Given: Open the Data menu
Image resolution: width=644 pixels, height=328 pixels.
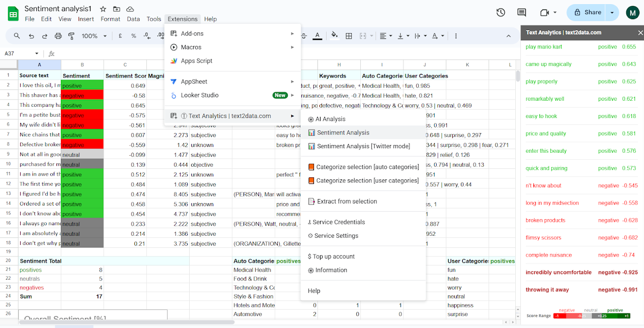Looking at the screenshot, I should tap(133, 19).
